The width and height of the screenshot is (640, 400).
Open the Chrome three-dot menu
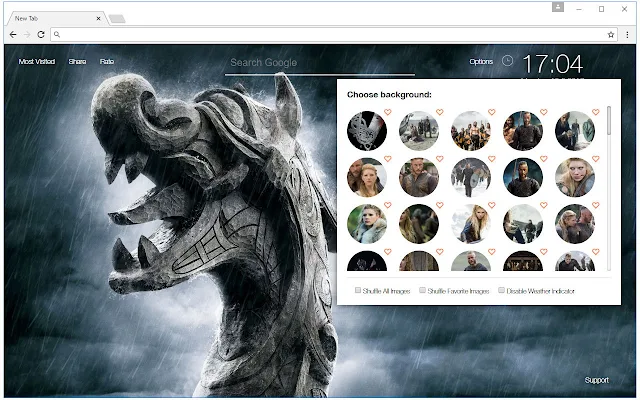click(x=627, y=35)
